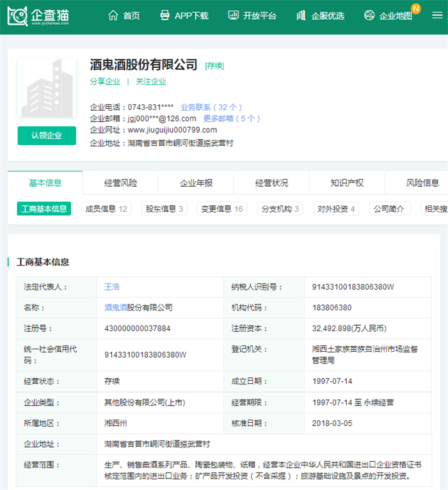
Task: Click the monitor icon beside 开放平台
Action: coord(233,15)
